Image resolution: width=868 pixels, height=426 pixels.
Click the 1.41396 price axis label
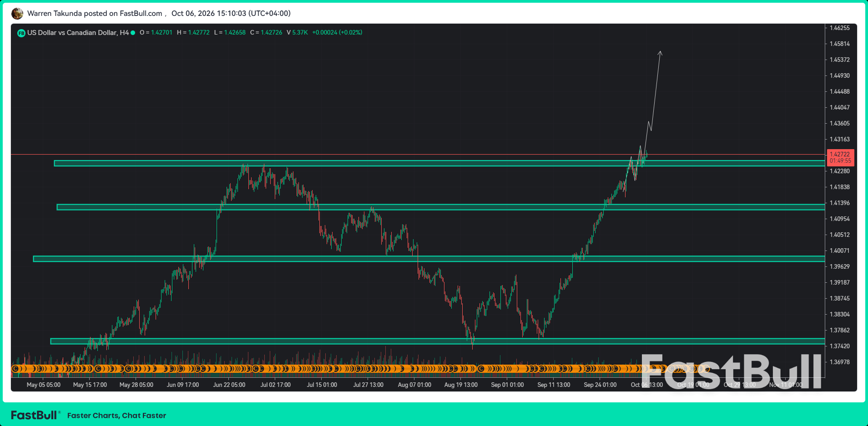pyautogui.click(x=839, y=203)
